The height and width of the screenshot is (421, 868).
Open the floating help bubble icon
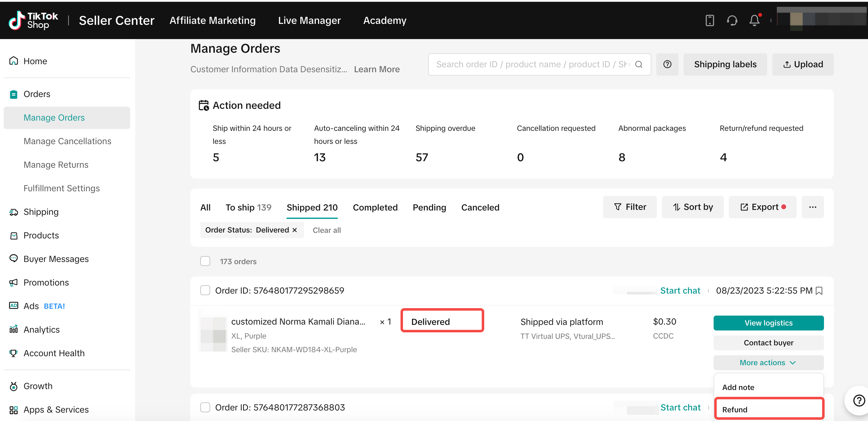click(859, 400)
